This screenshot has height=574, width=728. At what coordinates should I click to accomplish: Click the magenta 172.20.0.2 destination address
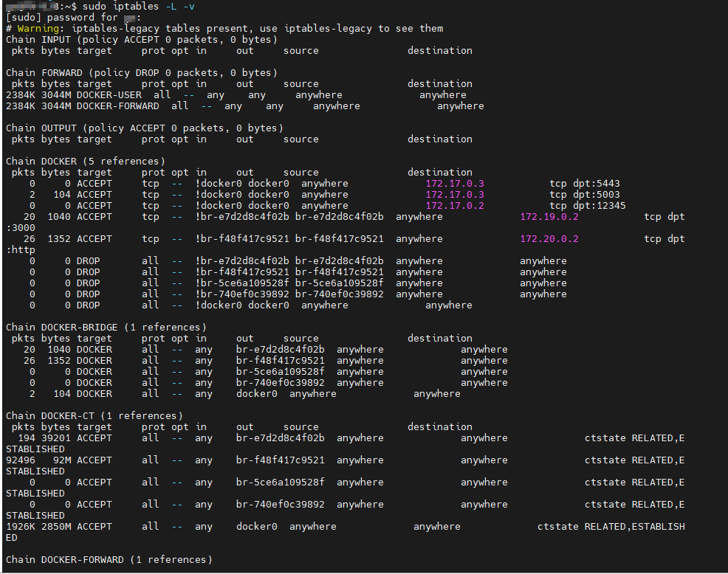549,239
